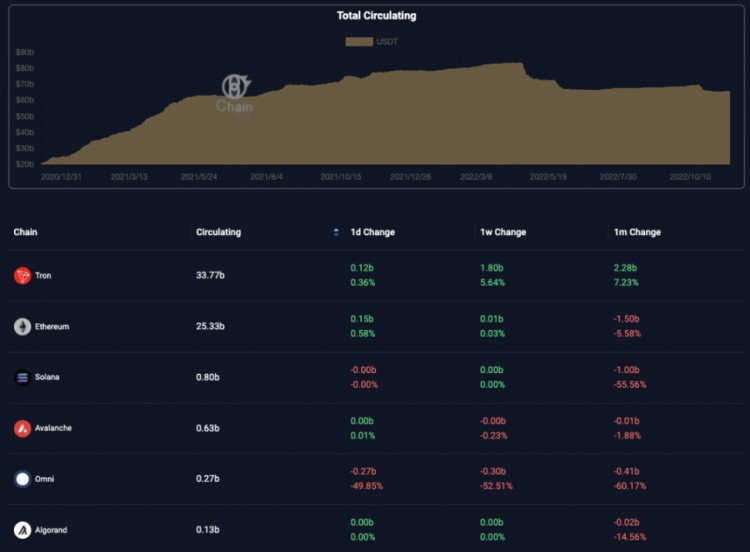The width and height of the screenshot is (750, 552).
Task: Click Ethereum 1d change 0.58%
Action: [363, 334]
